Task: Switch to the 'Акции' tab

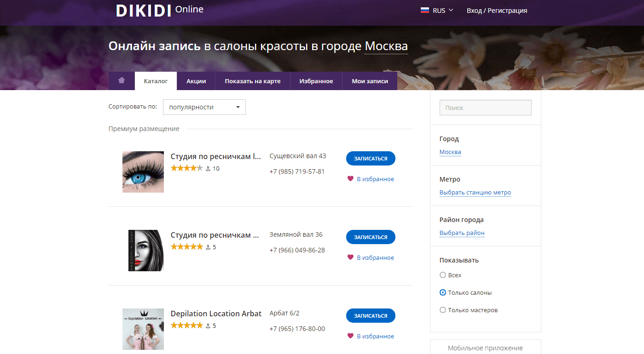Action: point(196,81)
